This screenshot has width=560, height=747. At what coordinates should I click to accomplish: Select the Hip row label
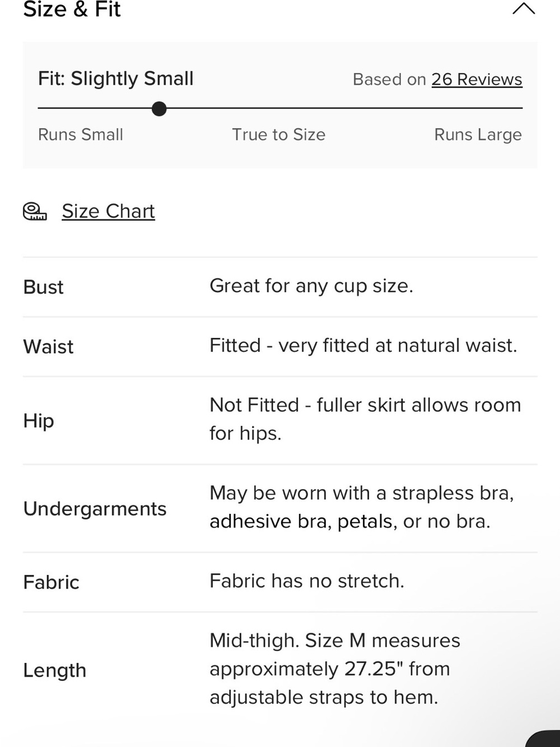(39, 420)
